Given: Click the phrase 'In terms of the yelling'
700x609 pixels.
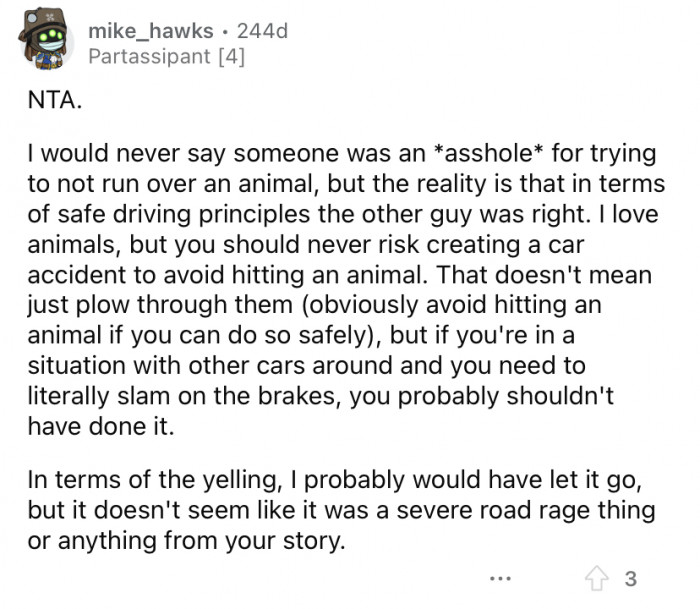Looking at the screenshot, I should click(142, 481).
